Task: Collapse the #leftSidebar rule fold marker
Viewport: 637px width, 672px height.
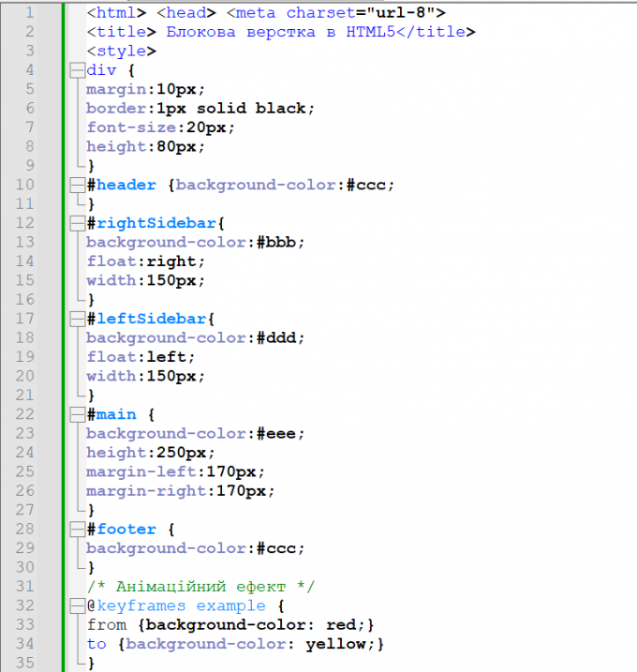Action: click(78, 319)
